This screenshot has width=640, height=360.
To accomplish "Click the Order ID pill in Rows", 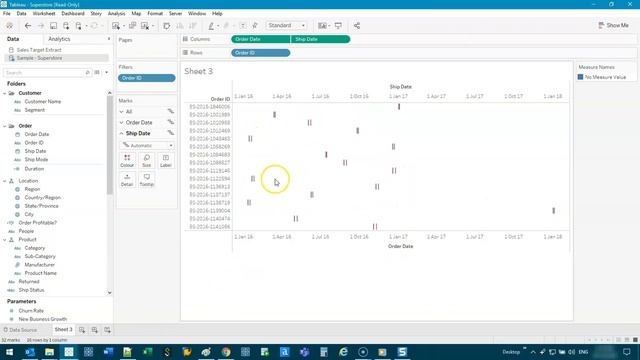I will click(261, 53).
